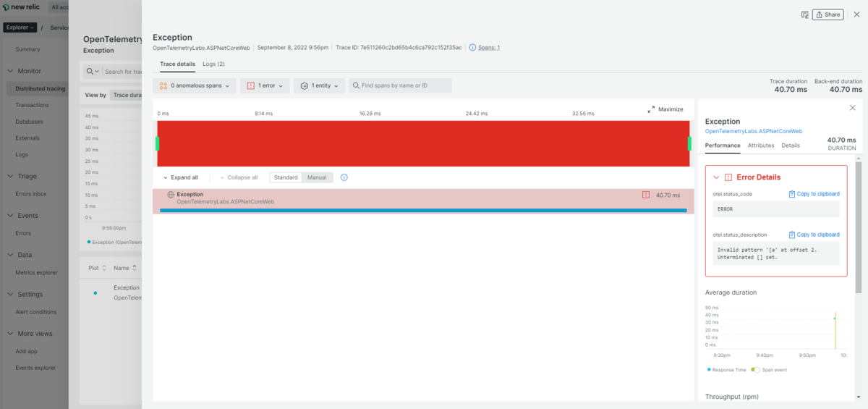The image size is (868, 409).
Task: Copy otel.status_description to clipboard
Action: (x=814, y=235)
